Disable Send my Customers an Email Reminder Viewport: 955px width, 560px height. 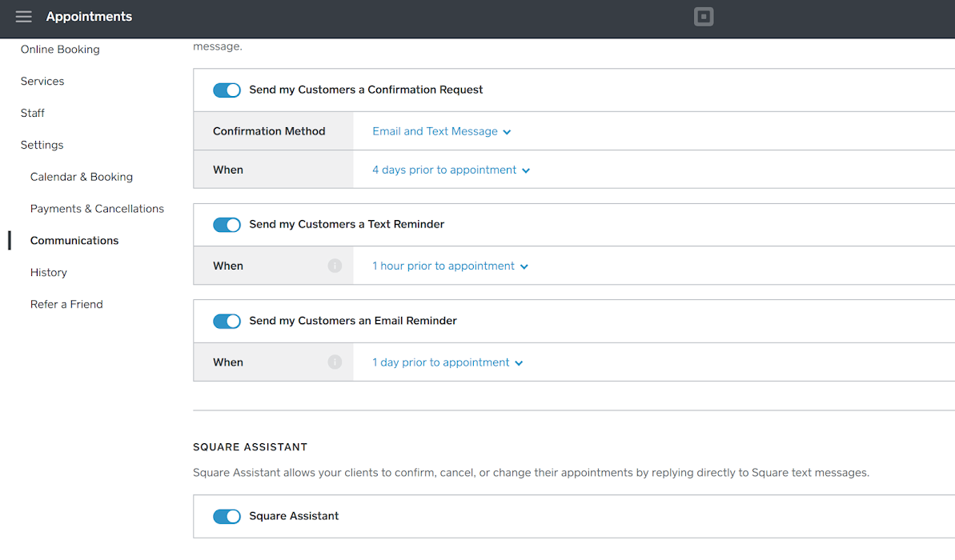(227, 321)
